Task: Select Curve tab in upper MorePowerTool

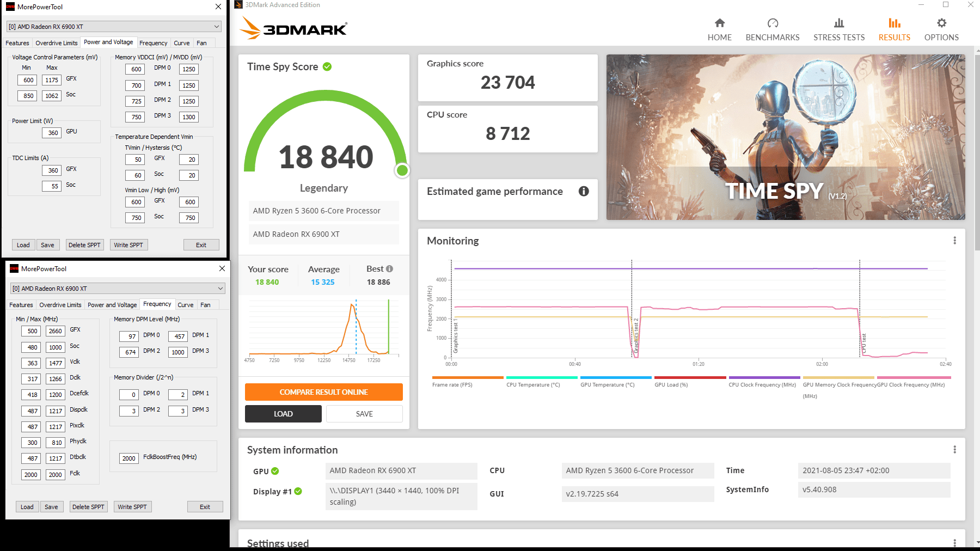Action: (x=182, y=43)
